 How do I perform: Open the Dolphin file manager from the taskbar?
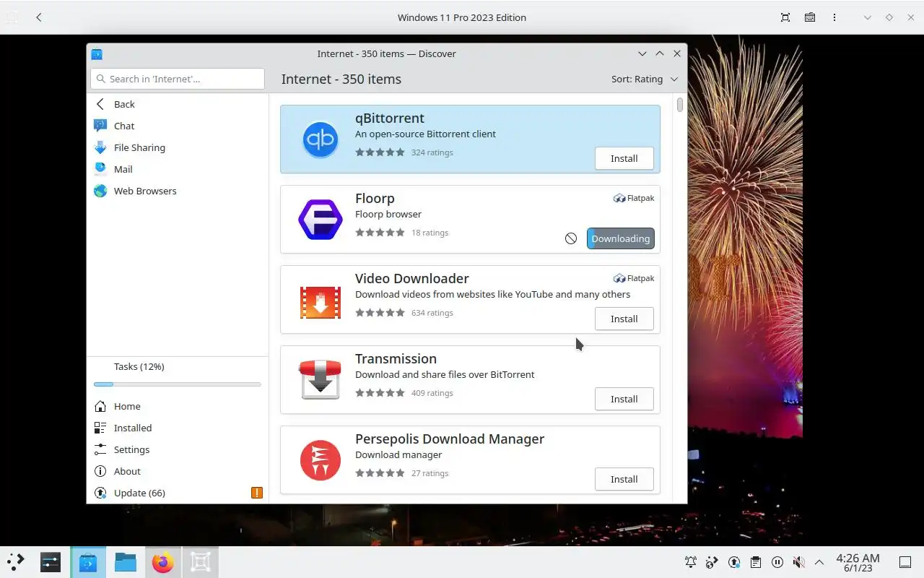click(126, 562)
